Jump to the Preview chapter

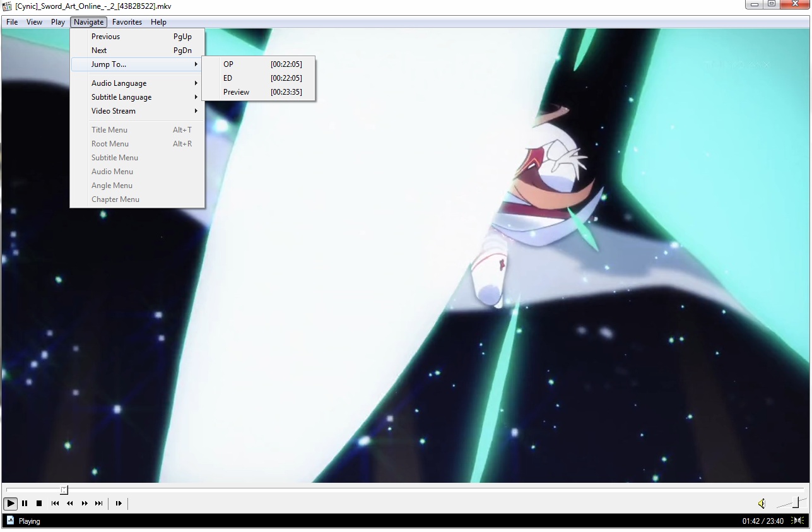click(259, 92)
